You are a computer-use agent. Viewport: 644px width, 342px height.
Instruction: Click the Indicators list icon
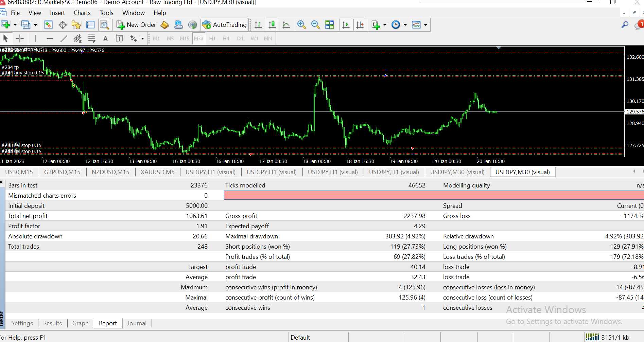click(376, 25)
